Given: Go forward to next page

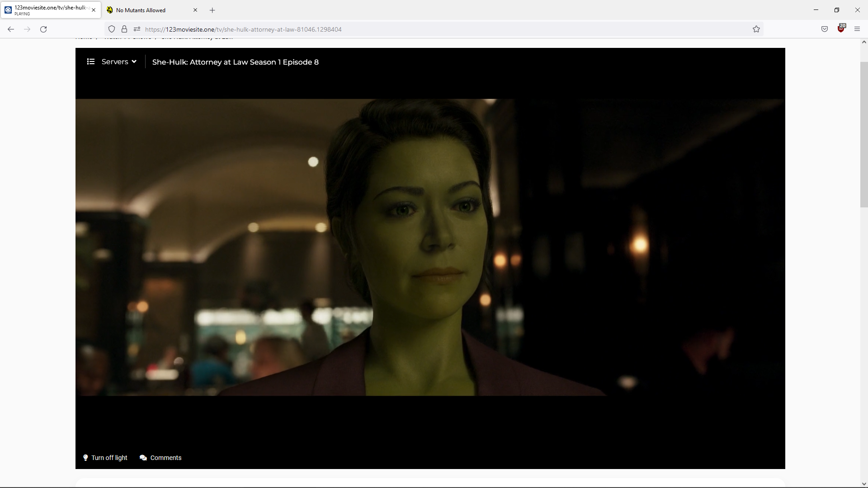Looking at the screenshot, I should tap(27, 29).
